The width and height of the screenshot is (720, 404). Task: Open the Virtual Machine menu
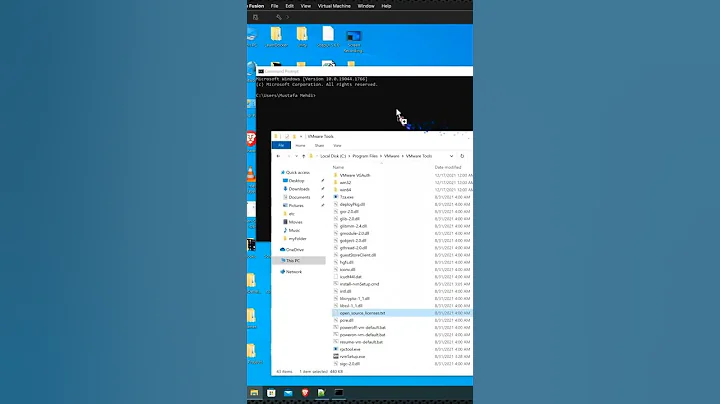click(x=334, y=6)
